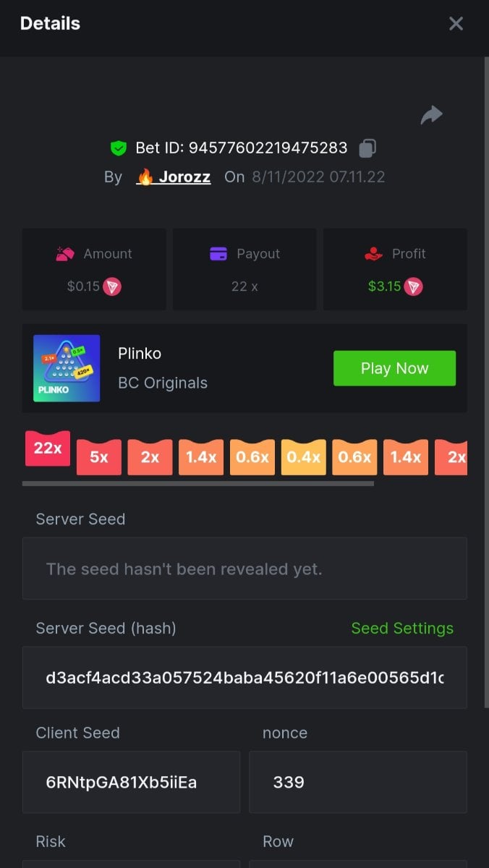Click the Profit hand icon
This screenshot has width=489, height=868.
pos(373,254)
